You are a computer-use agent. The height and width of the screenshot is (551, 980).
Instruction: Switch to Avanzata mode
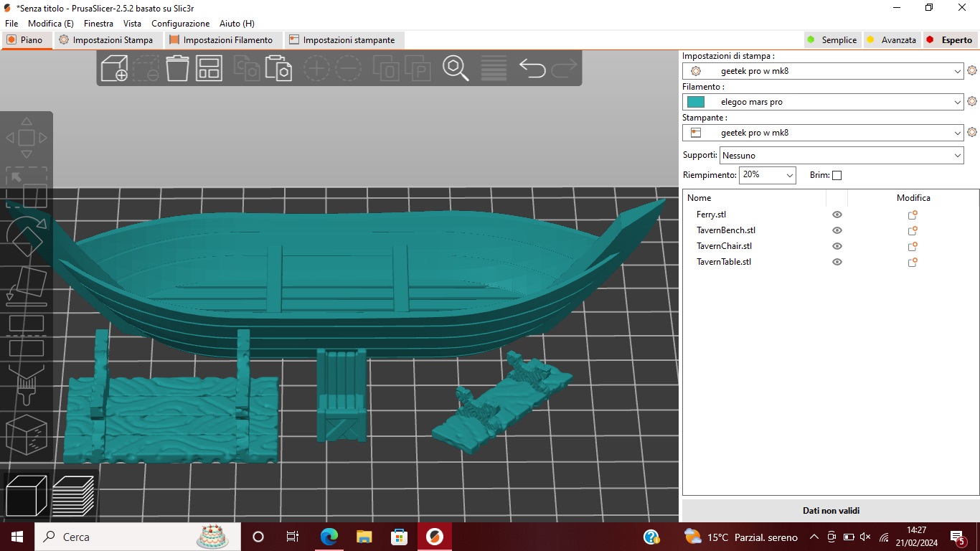point(891,40)
